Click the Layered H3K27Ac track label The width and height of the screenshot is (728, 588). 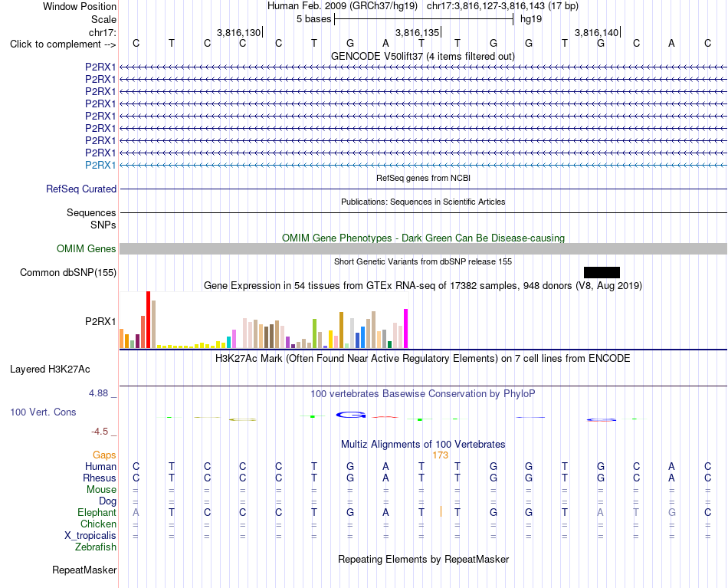pos(50,370)
